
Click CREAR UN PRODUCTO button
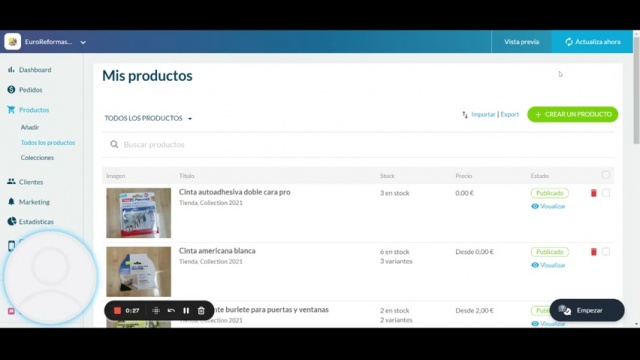(573, 114)
